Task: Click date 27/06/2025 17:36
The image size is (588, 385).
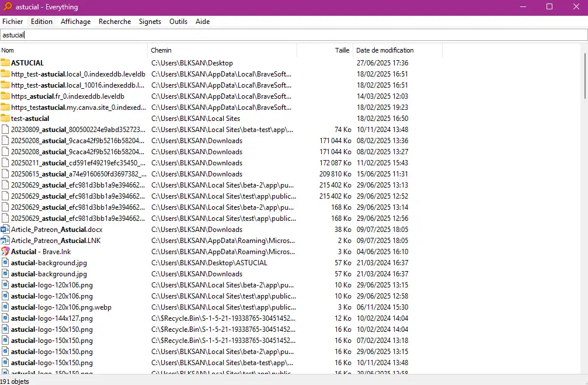Action: (382, 63)
